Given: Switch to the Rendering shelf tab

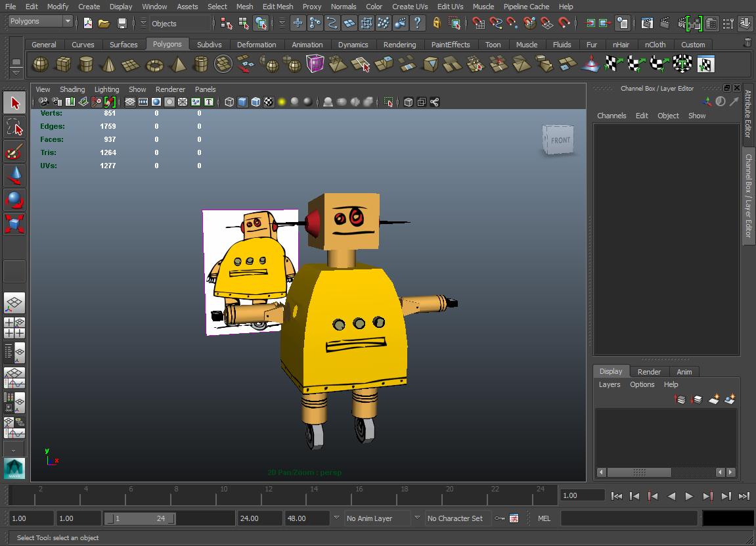Looking at the screenshot, I should coord(399,45).
